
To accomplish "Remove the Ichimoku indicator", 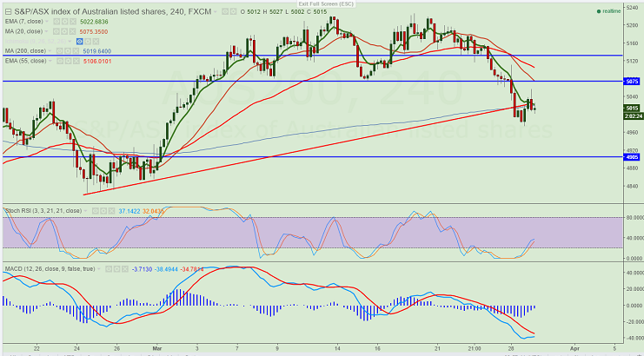I will click(x=96, y=42).
